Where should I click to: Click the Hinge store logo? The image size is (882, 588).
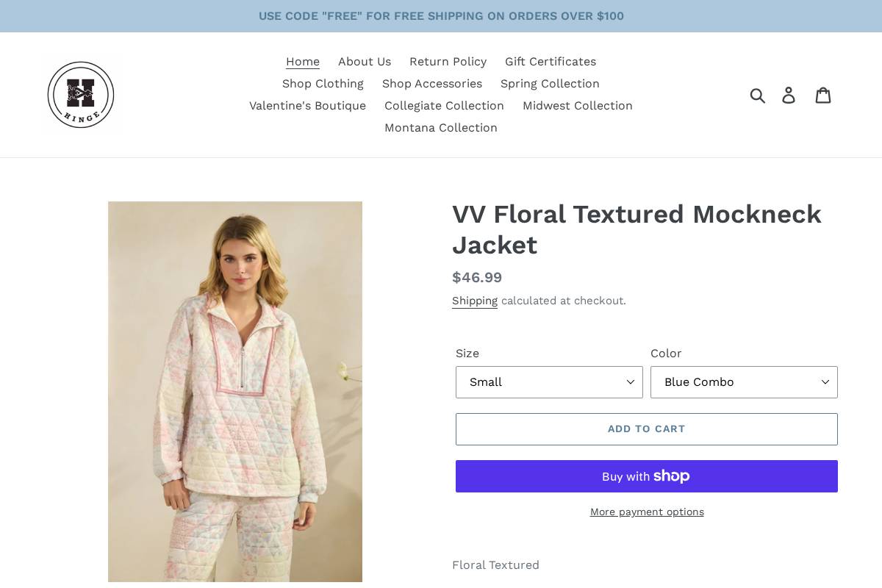point(81,95)
